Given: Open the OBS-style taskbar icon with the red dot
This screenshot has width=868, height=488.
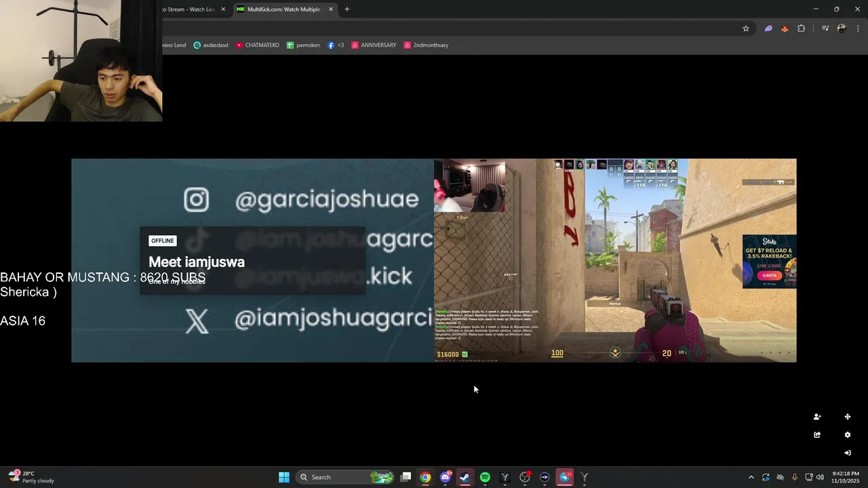Looking at the screenshot, I should 525,477.
